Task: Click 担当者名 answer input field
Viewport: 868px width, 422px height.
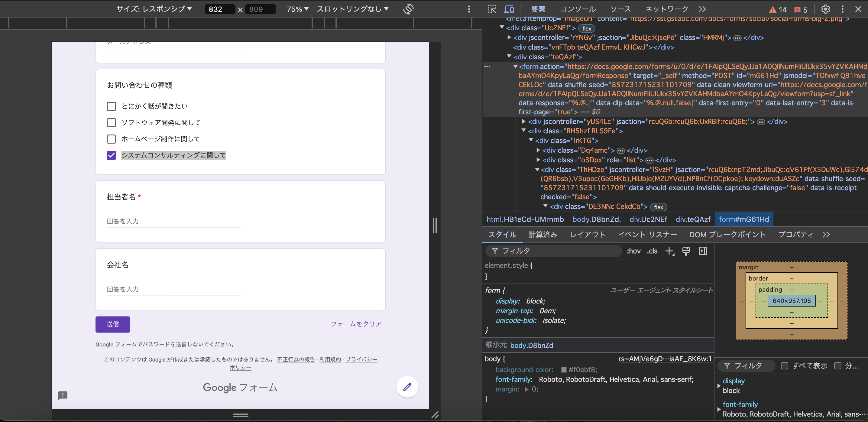Action: pos(173,221)
